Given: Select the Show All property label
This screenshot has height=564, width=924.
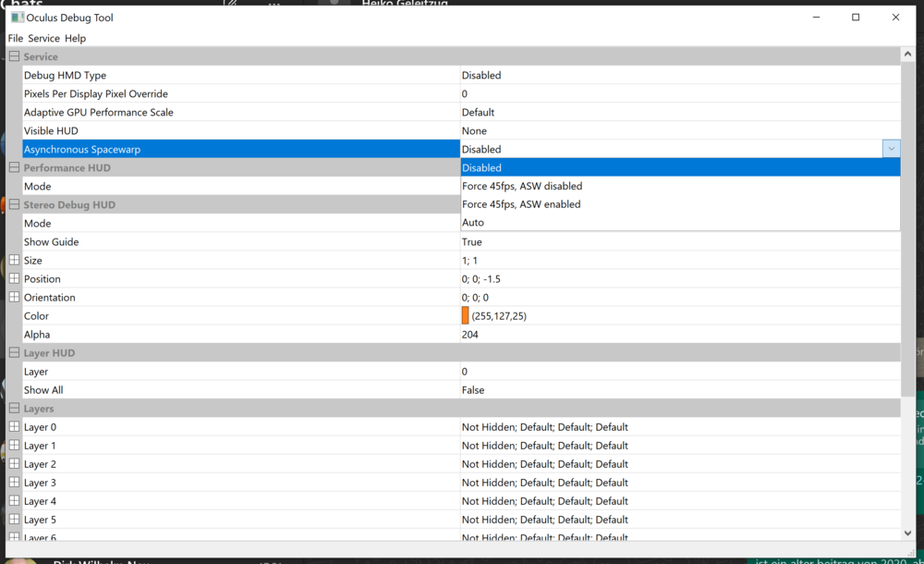Looking at the screenshot, I should [43, 390].
